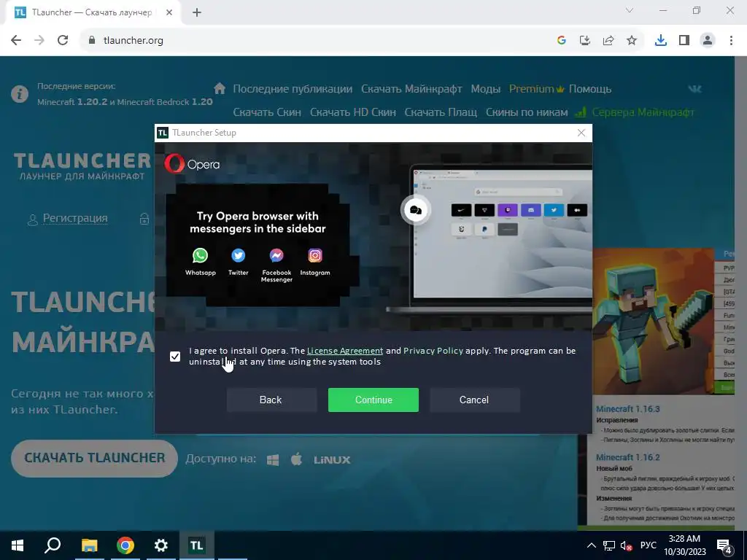Open Chrome profile avatar

pos(708,40)
